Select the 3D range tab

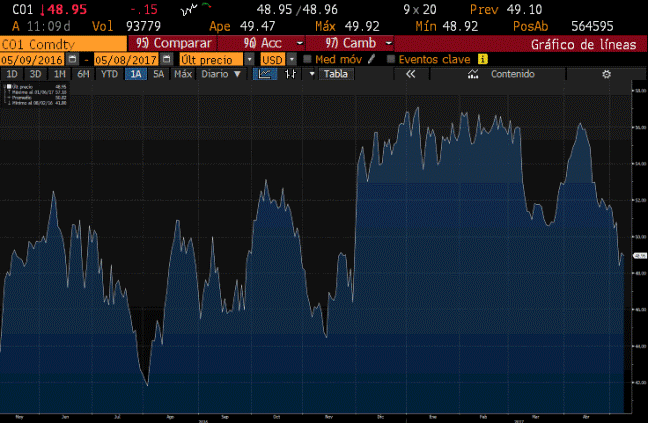pos(36,74)
